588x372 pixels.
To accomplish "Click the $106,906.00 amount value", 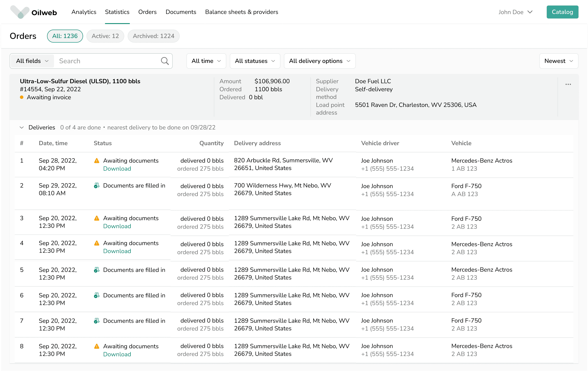I will point(272,81).
